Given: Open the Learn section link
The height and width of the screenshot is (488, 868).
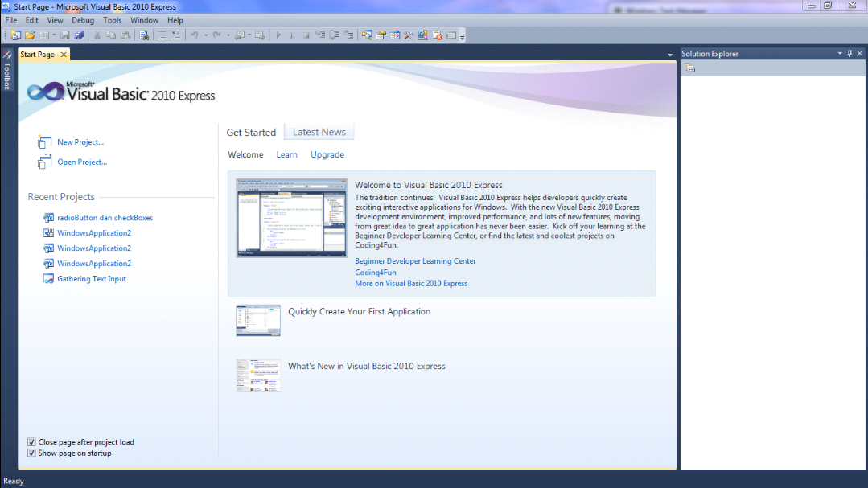Looking at the screenshot, I should [286, 154].
